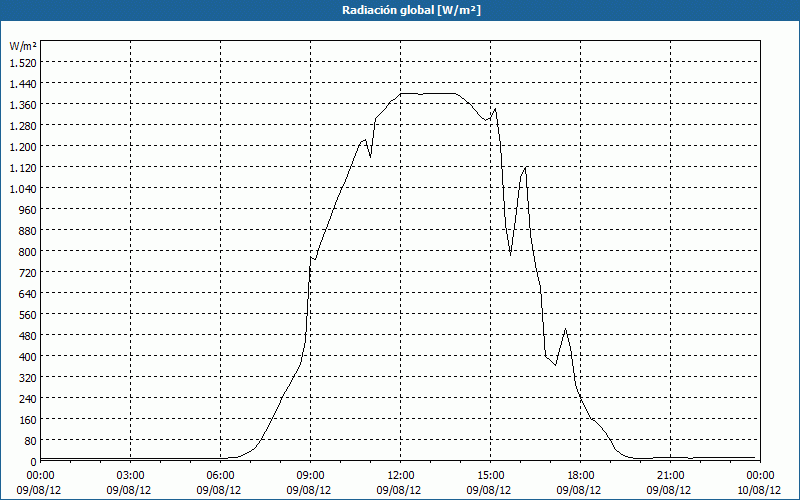The height and width of the screenshot is (500, 800).
Task: Pick the 320 tick label
Action: [28, 378]
